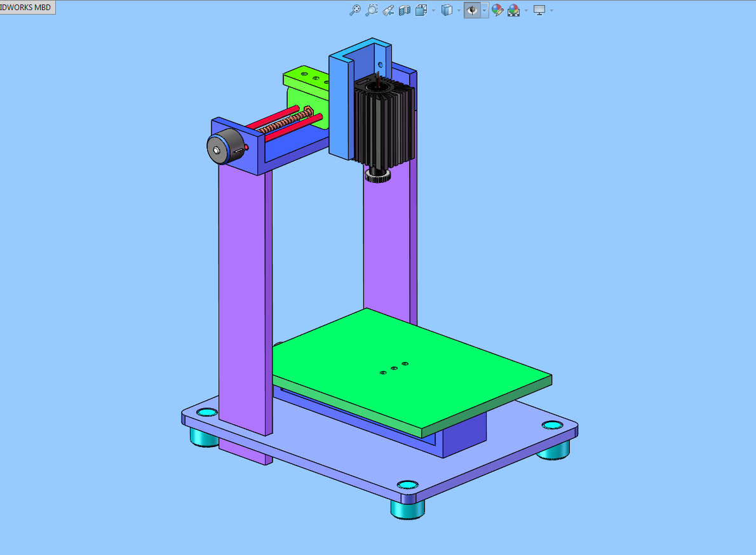Image resolution: width=756 pixels, height=555 pixels.
Task: Expand the Apply Scene dropdown arrow
Action: click(x=526, y=10)
